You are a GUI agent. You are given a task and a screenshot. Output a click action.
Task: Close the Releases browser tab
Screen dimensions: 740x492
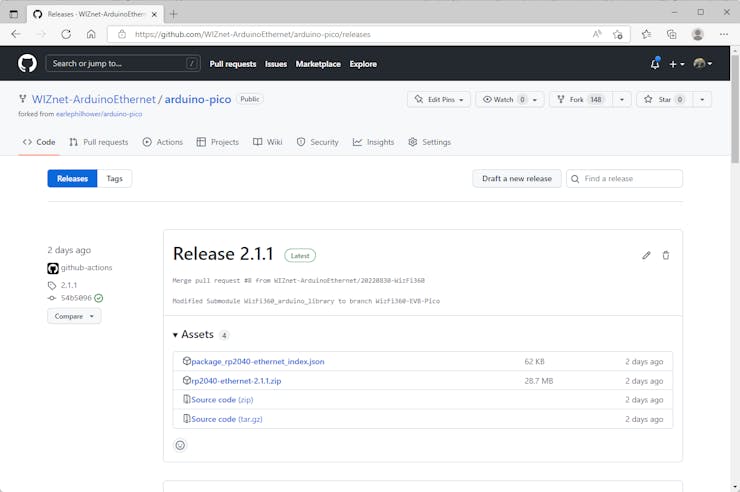tap(154, 14)
